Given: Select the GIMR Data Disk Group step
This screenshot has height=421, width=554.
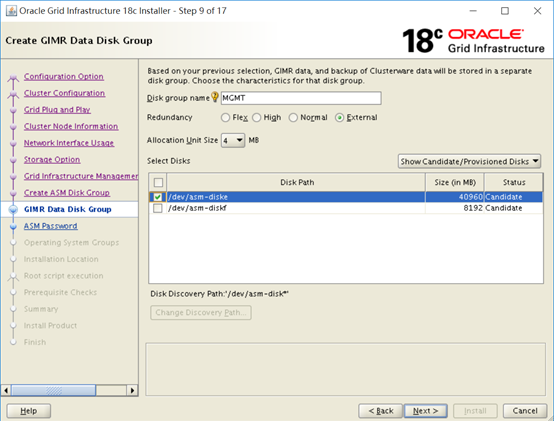Looking at the screenshot, I should [67, 209].
